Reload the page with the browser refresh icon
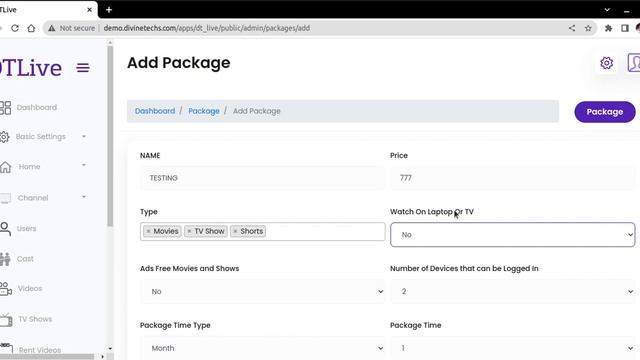 click(15, 28)
